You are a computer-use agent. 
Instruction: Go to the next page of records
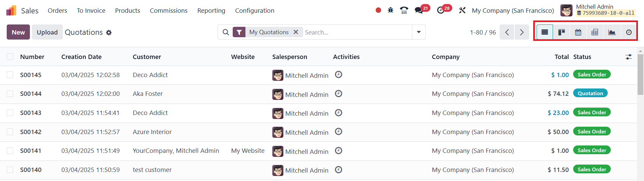(x=522, y=32)
